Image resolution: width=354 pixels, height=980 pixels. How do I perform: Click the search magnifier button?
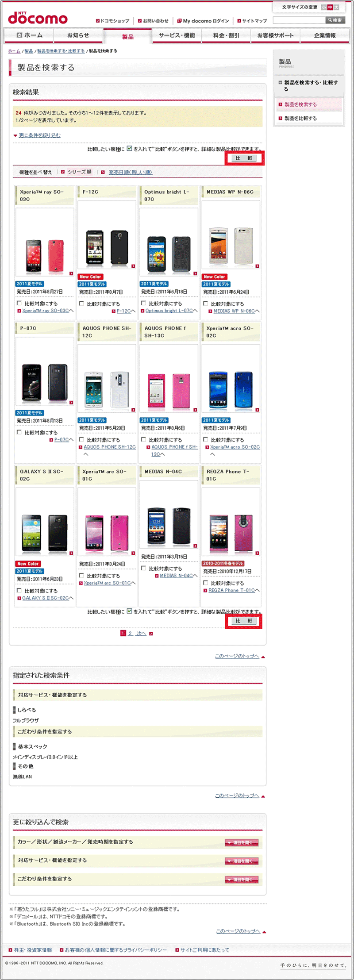[335, 20]
